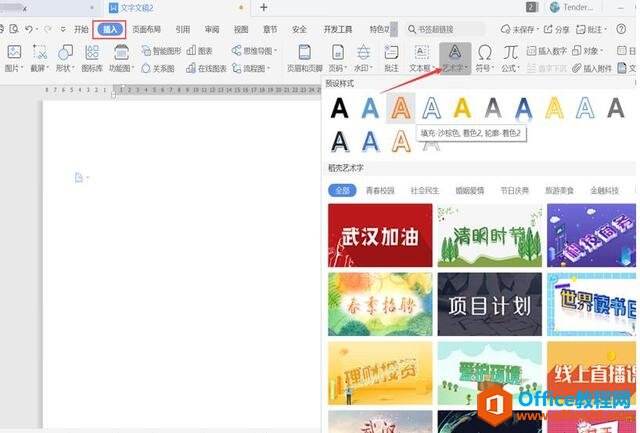Open the Tender user account menu

pos(573,7)
